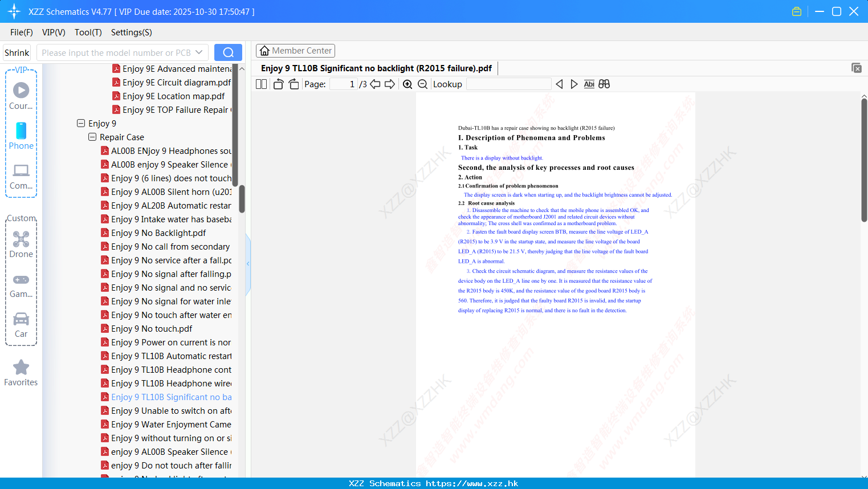Select highlighted Enjoy 9 TL10B Significant no backlight item

point(166,397)
